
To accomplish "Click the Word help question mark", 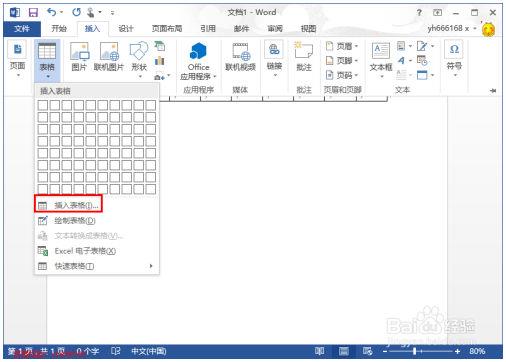I will point(419,13).
